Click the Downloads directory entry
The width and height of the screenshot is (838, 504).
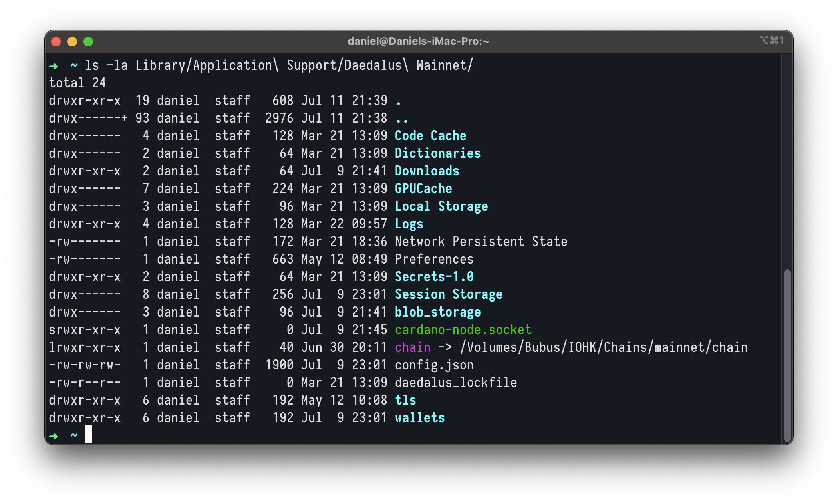click(x=427, y=171)
